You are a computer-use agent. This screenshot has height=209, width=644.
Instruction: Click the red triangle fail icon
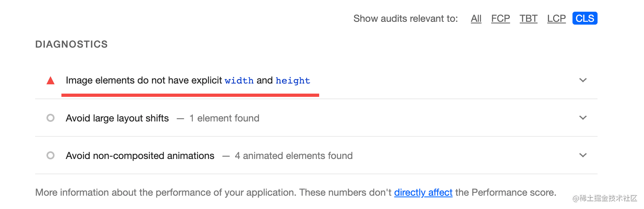(x=51, y=81)
